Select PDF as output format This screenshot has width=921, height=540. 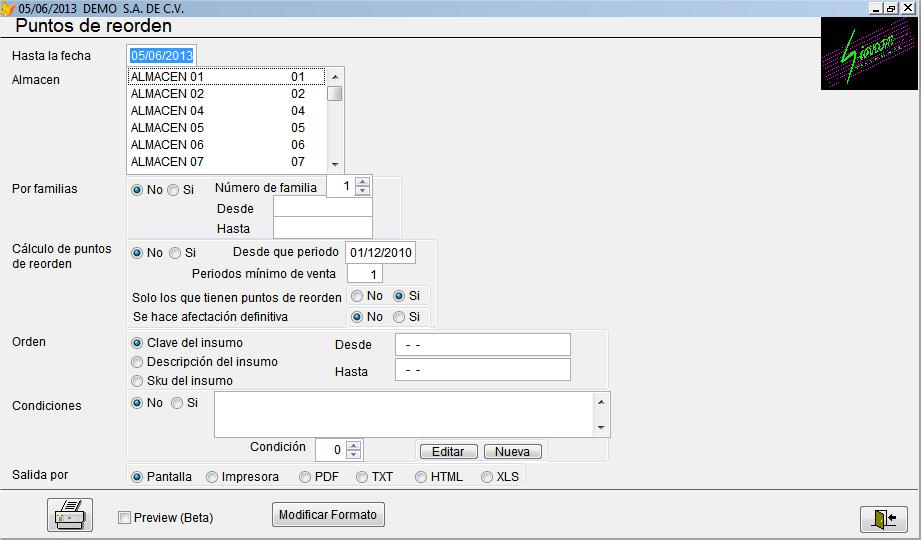(305, 477)
